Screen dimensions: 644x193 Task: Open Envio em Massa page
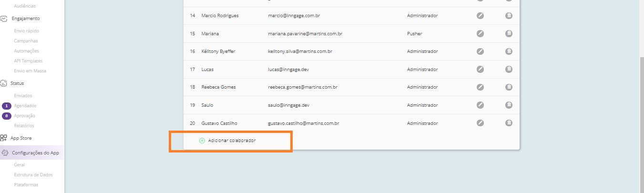coord(30,71)
